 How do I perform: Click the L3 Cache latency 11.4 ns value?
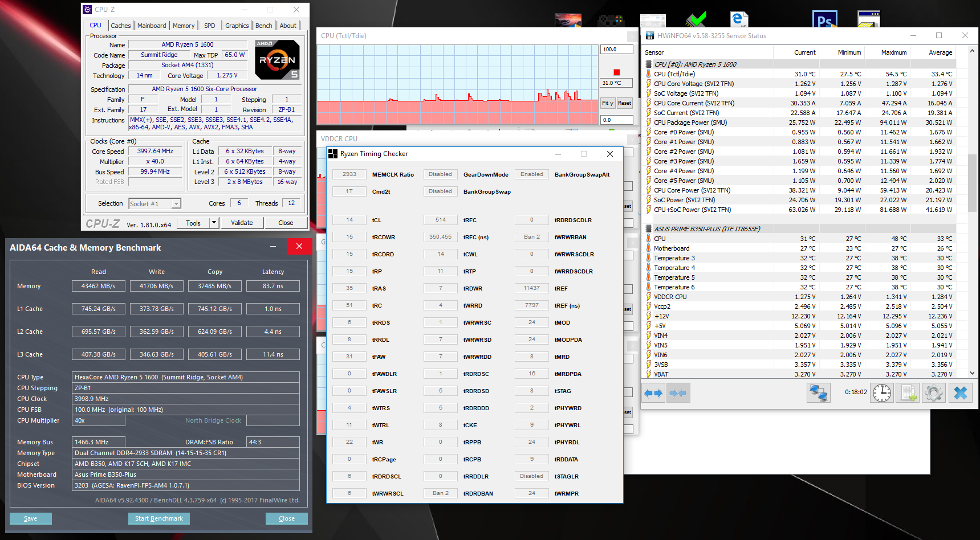pyautogui.click(x=273, y=354)
